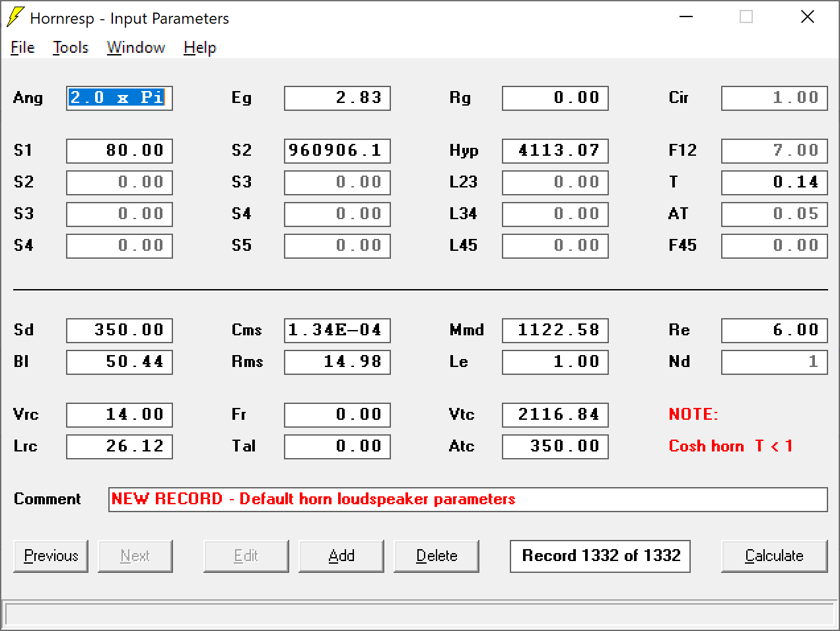The height and width of the screenshot is (631, 840).
Task: Click the Vtc field with 2116.84
Action: click(555, 415)
